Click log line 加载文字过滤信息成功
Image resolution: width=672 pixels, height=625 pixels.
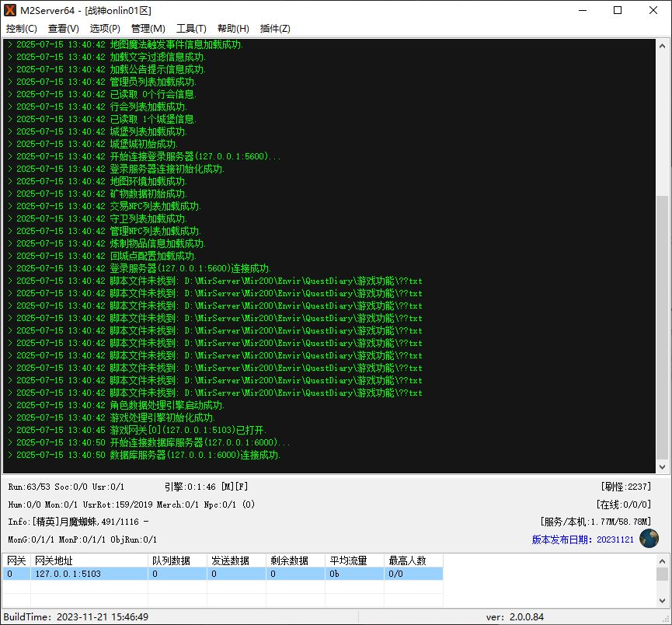point(106,57)
